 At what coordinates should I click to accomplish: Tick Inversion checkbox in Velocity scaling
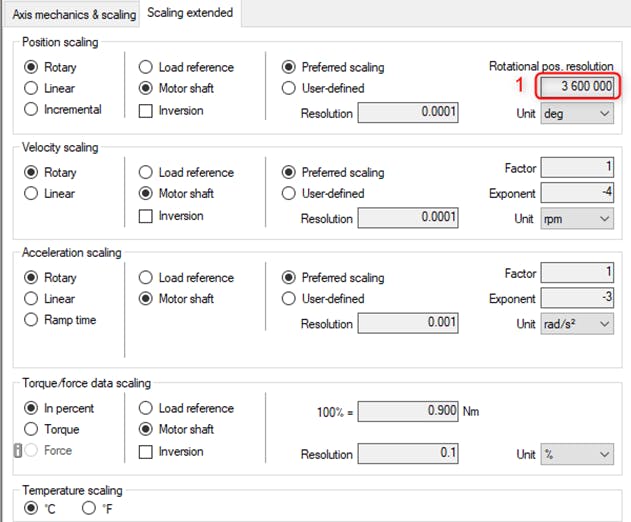(x=146, y=215)
